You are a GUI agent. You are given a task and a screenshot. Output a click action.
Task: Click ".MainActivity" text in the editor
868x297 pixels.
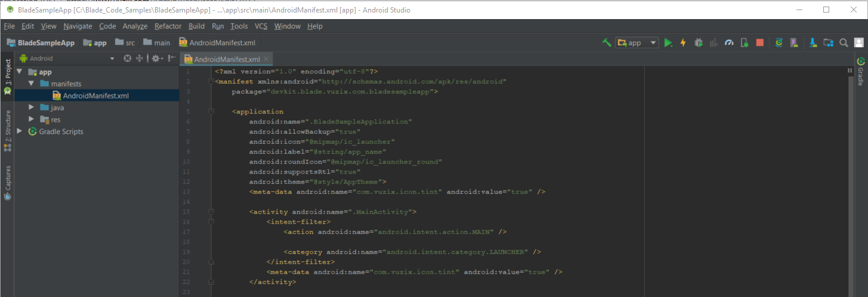click(380, 212)
